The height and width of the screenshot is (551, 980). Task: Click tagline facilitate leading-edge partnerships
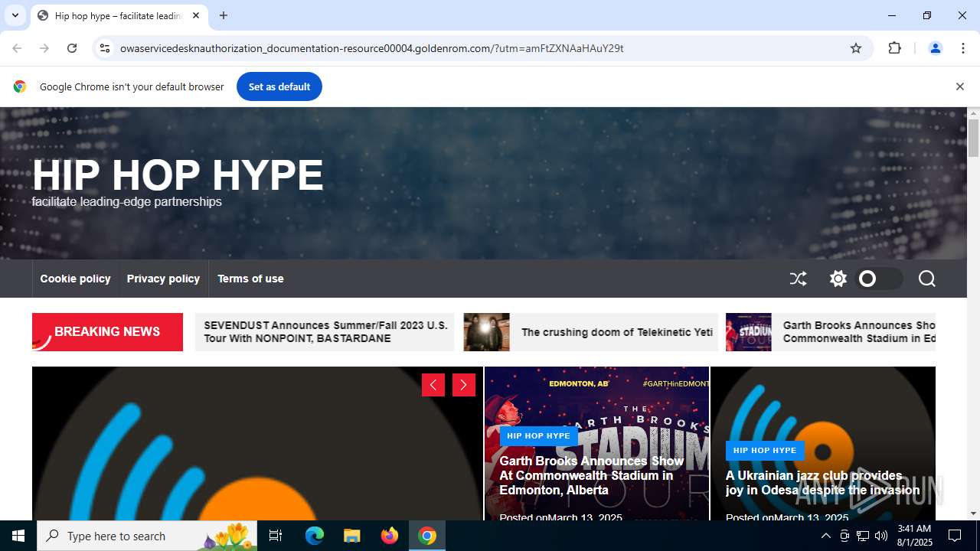(x=127, y=202)
